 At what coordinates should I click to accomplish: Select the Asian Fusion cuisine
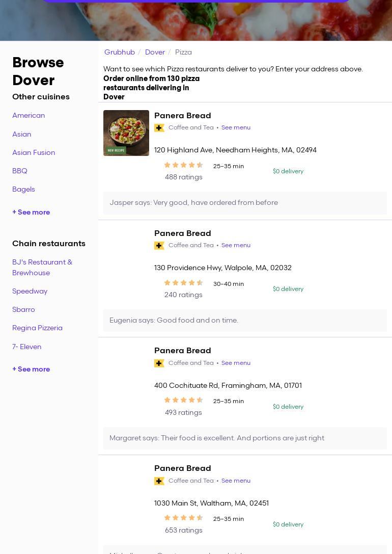point(34,153)
